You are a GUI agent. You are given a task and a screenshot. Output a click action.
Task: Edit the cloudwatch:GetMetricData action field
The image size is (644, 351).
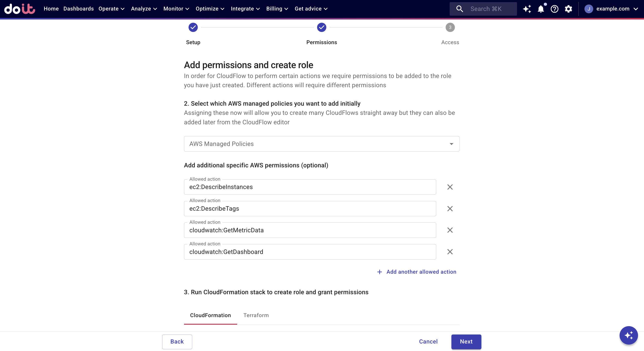310,230
